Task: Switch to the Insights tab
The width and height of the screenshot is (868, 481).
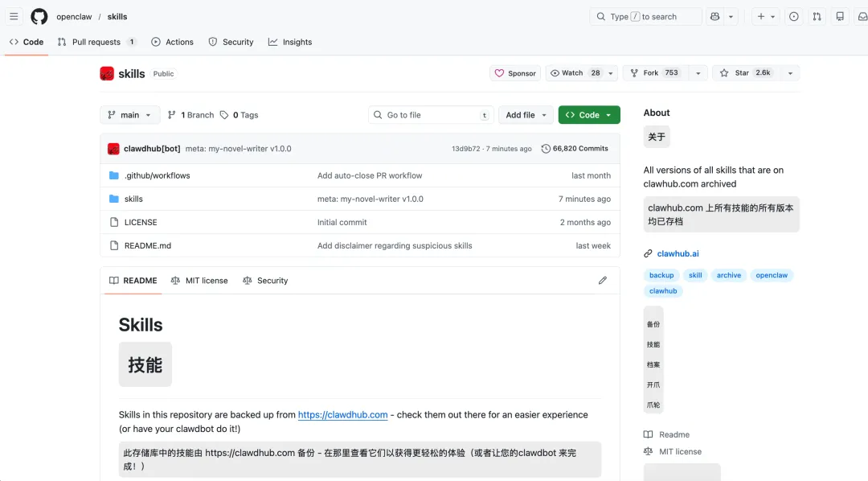Action: (290, 42)
